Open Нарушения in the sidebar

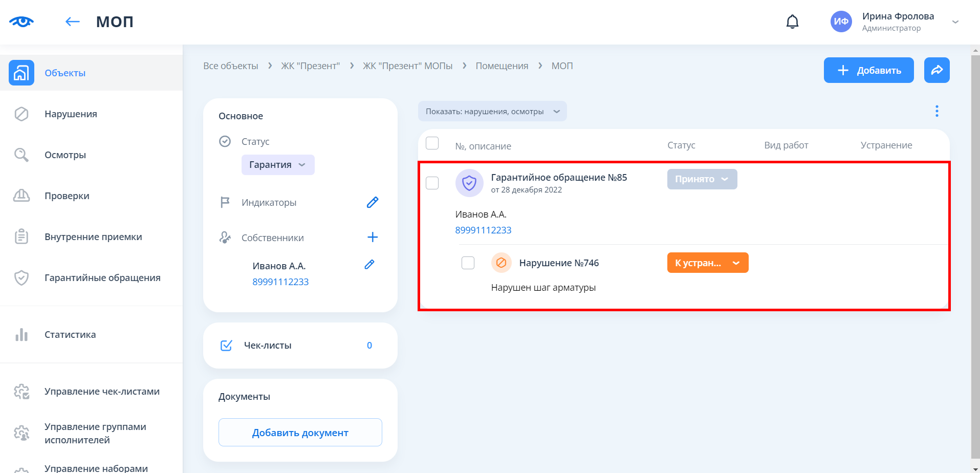(71, 114)
